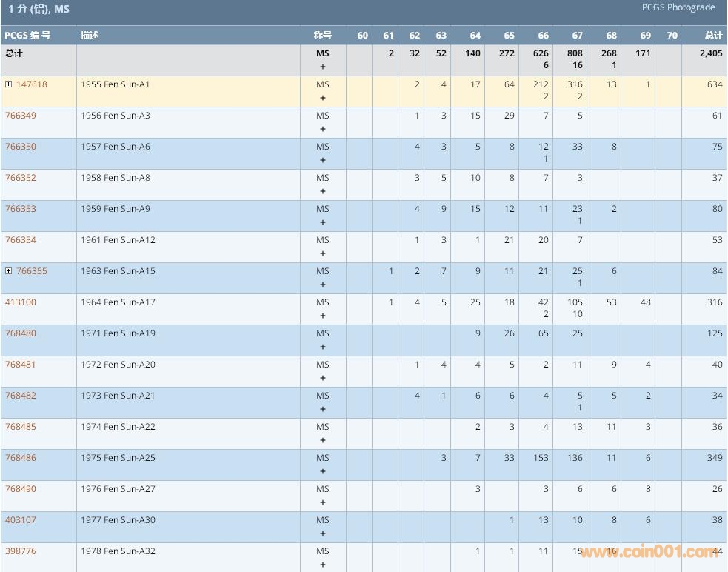The height and width of the screenshot is (572, 728).
Task: Select the 1955 Fen Sun-A1 description cell
Action: pos(116,84)
